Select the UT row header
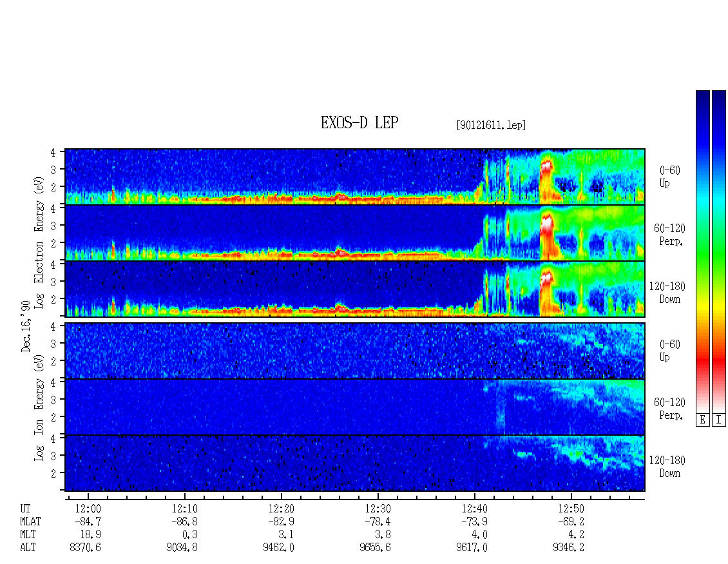The image size is (728, 564). pyautogui.click(x=25, y=509)
